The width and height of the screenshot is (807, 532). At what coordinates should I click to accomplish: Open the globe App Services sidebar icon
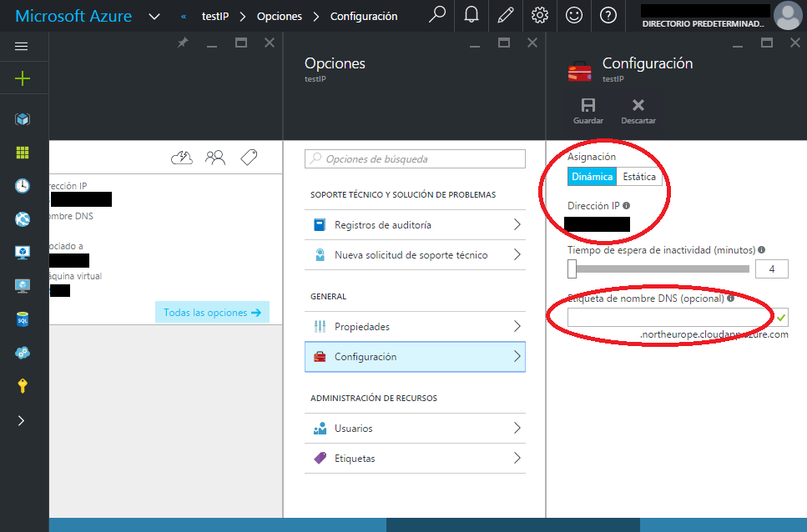pos(23,219)
